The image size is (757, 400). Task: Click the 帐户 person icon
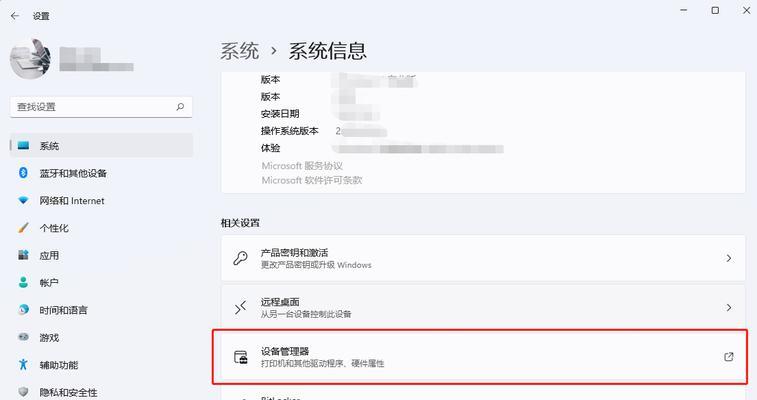pos(23,282)
